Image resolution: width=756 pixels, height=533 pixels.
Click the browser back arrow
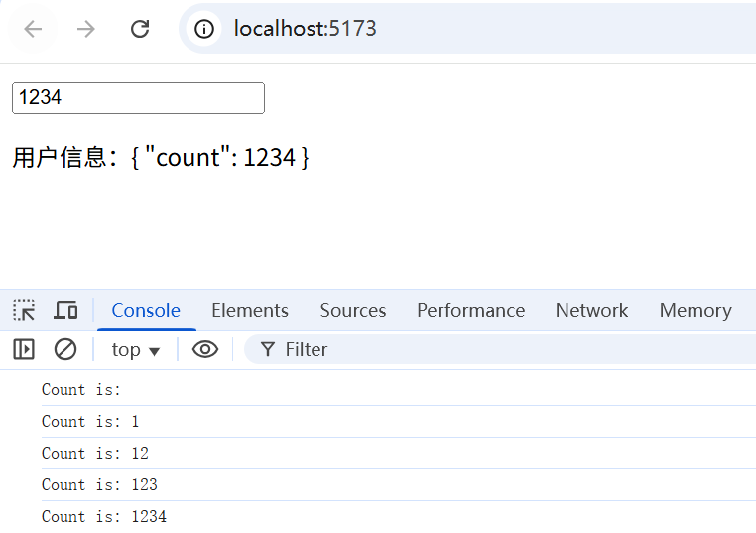point(33,29)
